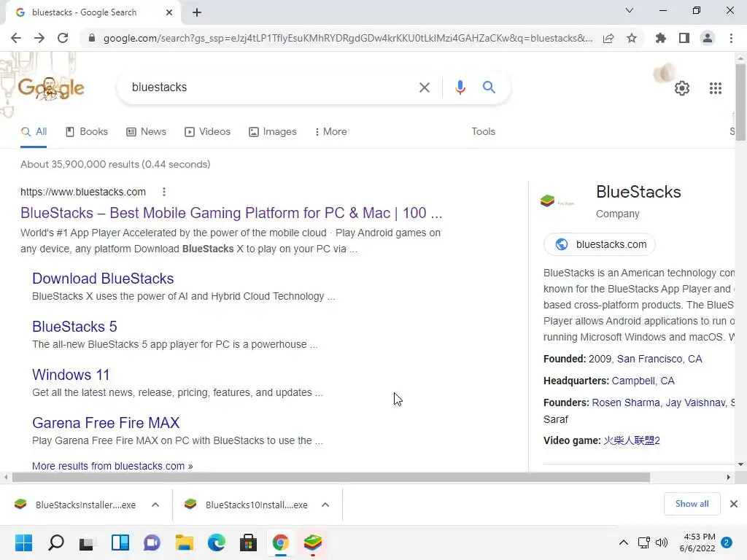Viewport: 747px width, 560px height.
Task: Switch to the All results tab
Action: click(34, 132)
